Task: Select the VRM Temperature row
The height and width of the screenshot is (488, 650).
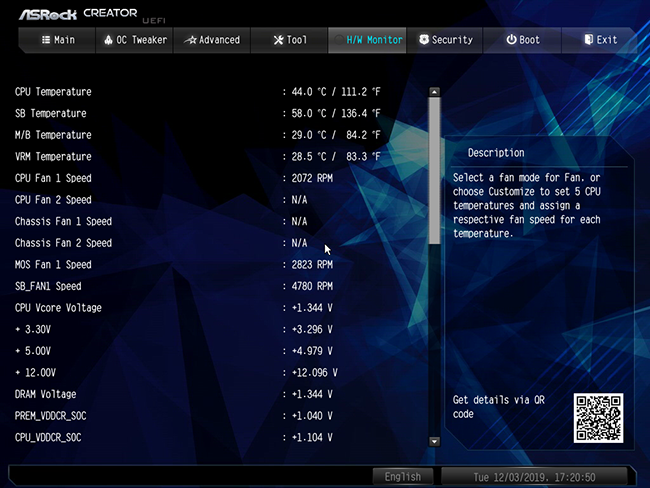Action: click(198, 156)
